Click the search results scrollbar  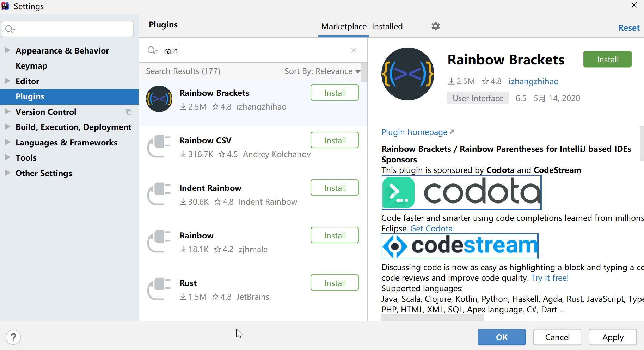[x=364, y=72]
